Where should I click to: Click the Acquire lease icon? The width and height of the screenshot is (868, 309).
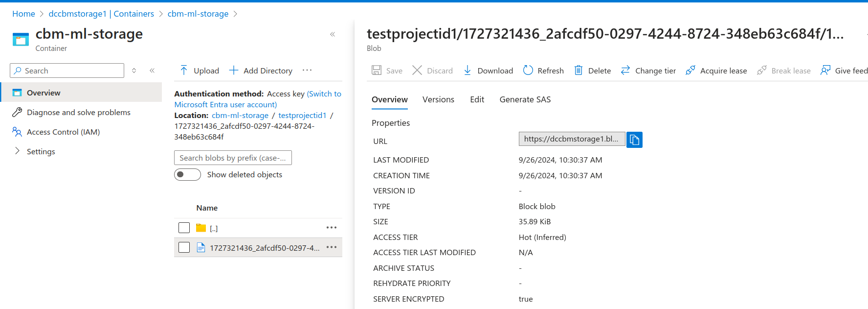point(690,71)
